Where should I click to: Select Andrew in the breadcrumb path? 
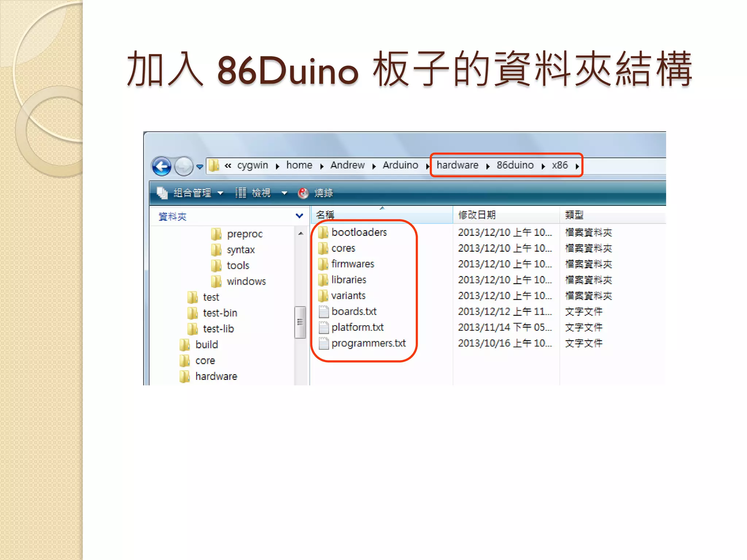tap(347, 165)
